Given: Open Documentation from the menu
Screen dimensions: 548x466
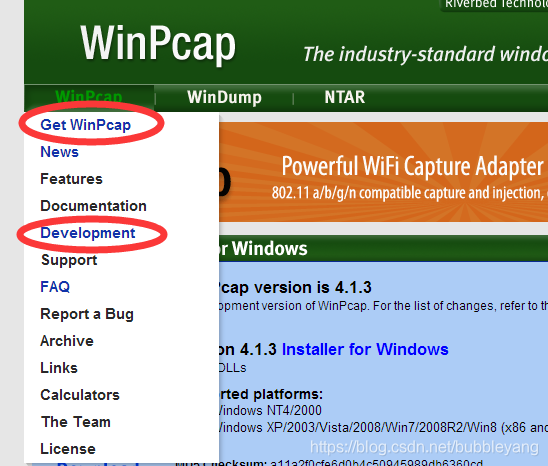Looking at the screenshot, I should click(x=93, y=206).
